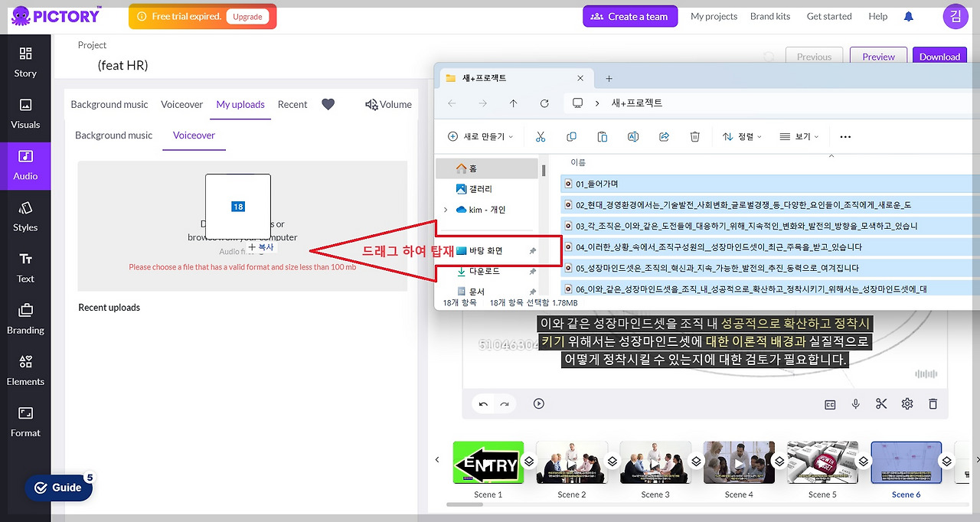Screen dimensions: 980x522
Task: Open the 보기 view dropdown
Action: pos(799,137)
